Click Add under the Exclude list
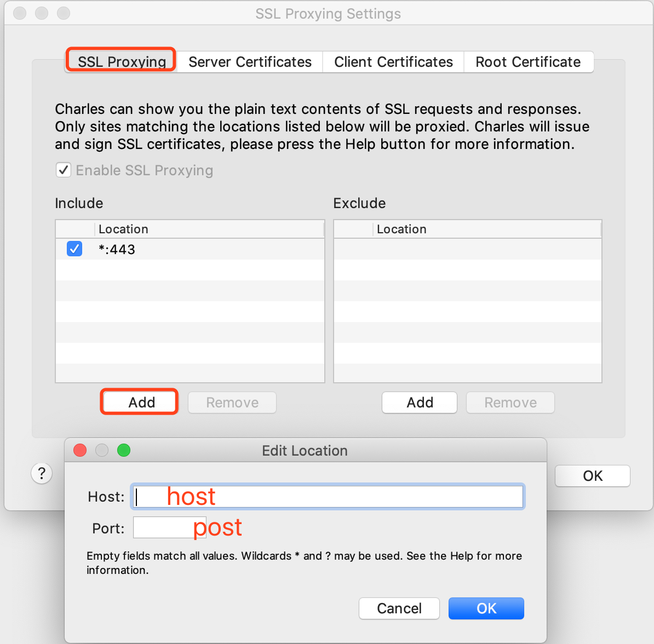Image resolution: width=654 pixels, height=644 pixels. [x=419, y=403]
